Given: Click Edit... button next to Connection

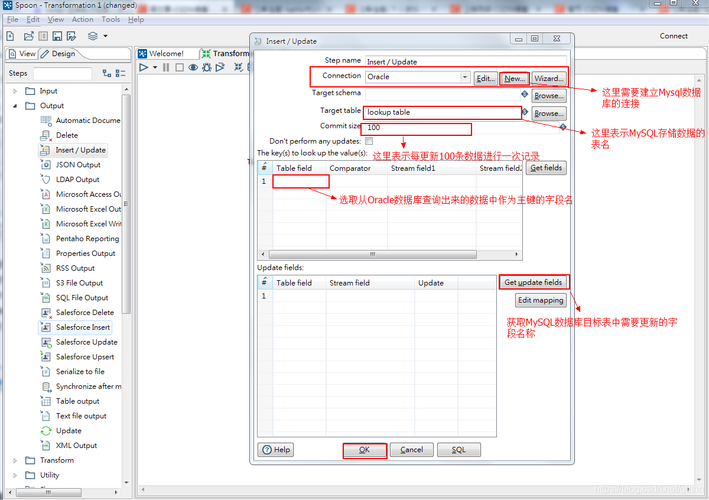Looking at the screenshot, I should click(485, 78).
